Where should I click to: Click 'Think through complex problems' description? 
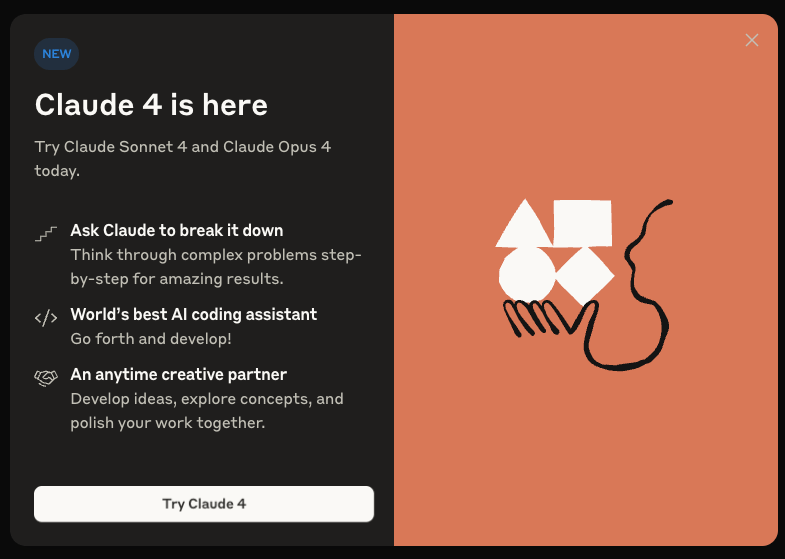click(x=216, y=267)
